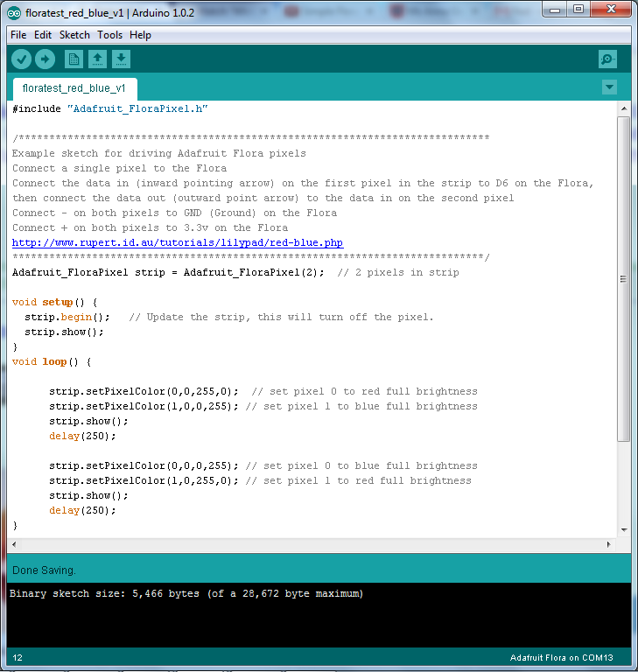The image size is (638, 672).
Task: Click the 'Example sketch for driving' comment line
Action: click(159, 153)
